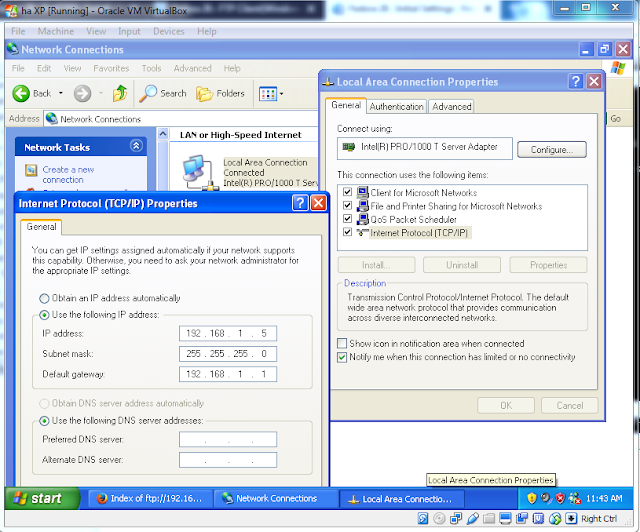This screenshot has width=640, height=532.
Task: Click the VirtualBox mouse integration status icon
Action: [x=555, y=519]
